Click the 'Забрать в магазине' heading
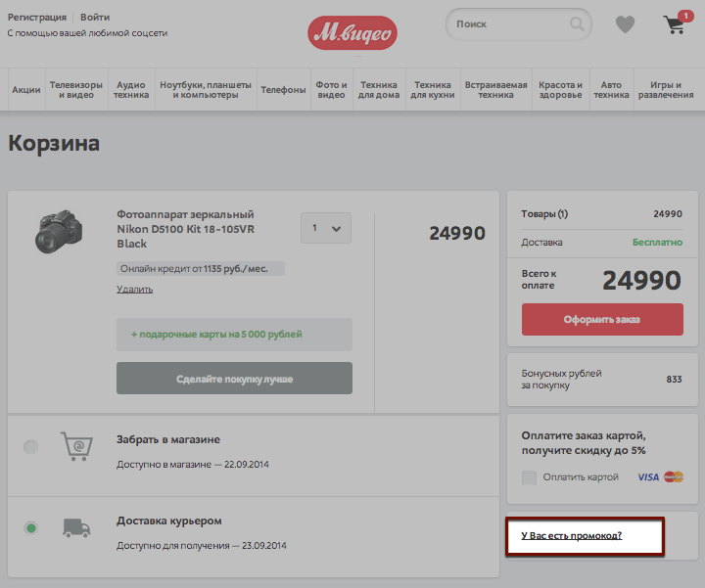The image size is (705, 588). tap(168, 439)
